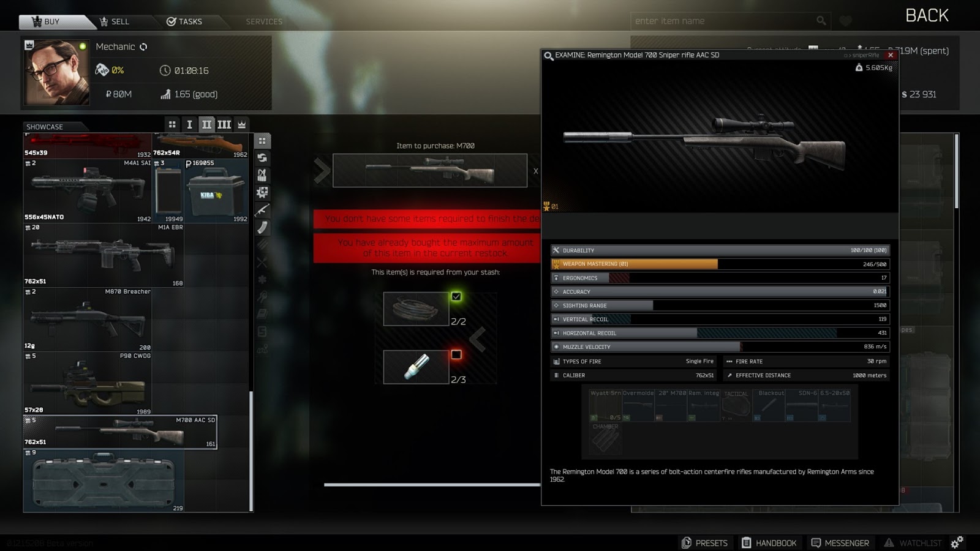Open the TASKS tab
This screenshot has width=980, height=551.
point(184,21)
